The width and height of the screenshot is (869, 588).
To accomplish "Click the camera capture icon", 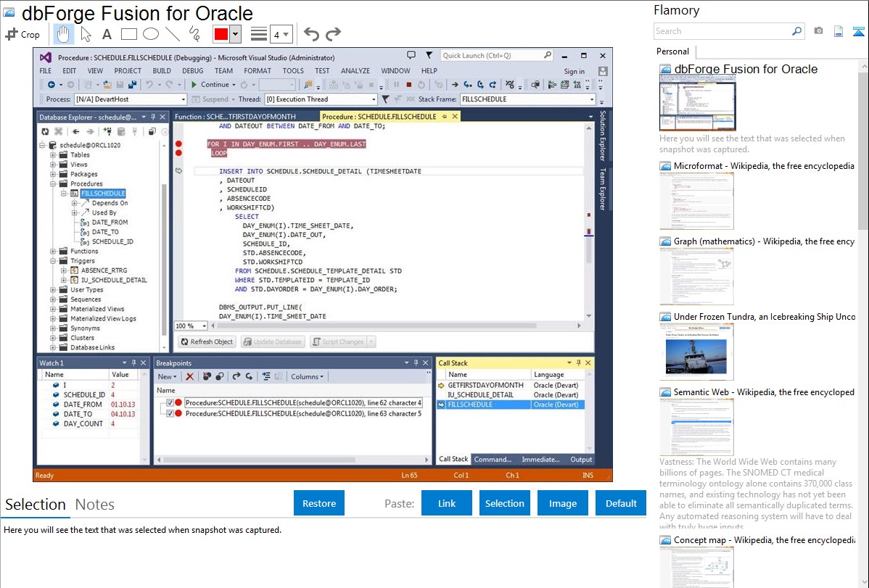I will tap(818, 31).
